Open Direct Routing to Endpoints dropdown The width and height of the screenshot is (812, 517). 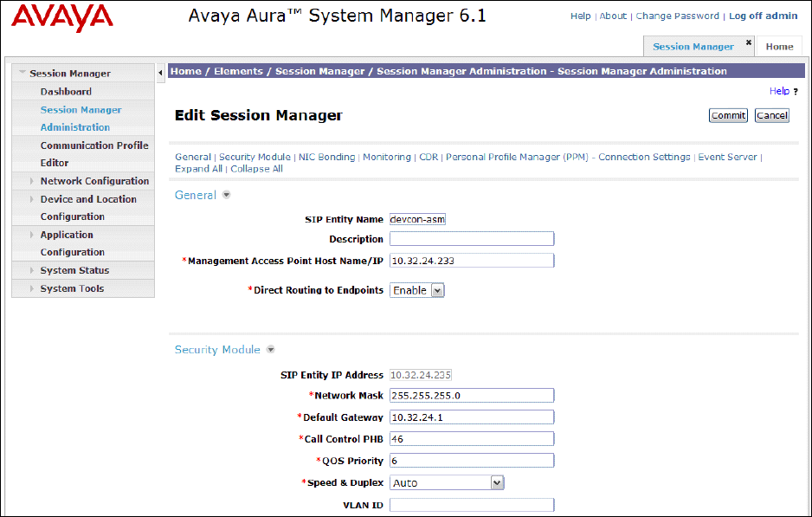point(437,291)
